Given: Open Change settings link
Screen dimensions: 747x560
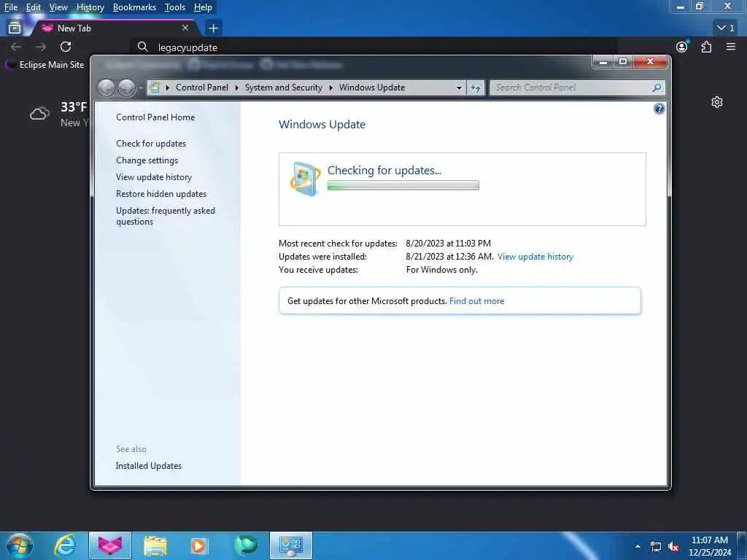Looking at the screenshot, I should 147,160.
